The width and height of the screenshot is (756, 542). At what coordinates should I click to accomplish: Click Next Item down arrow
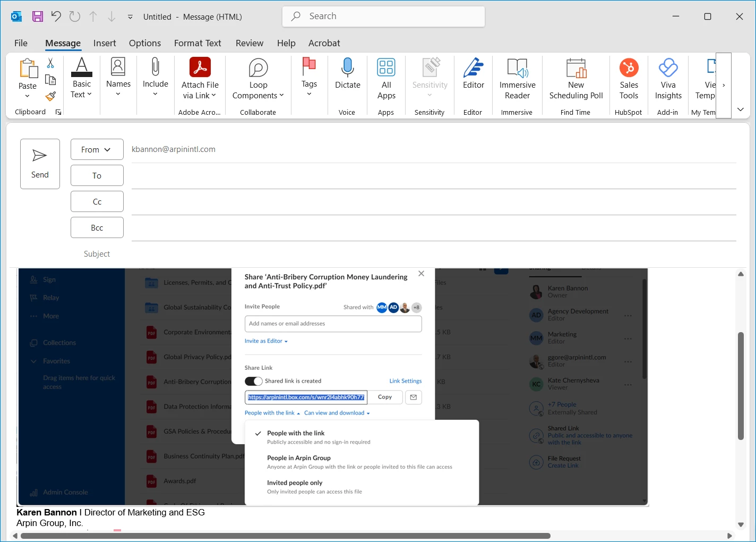click(x=111, y=16)
